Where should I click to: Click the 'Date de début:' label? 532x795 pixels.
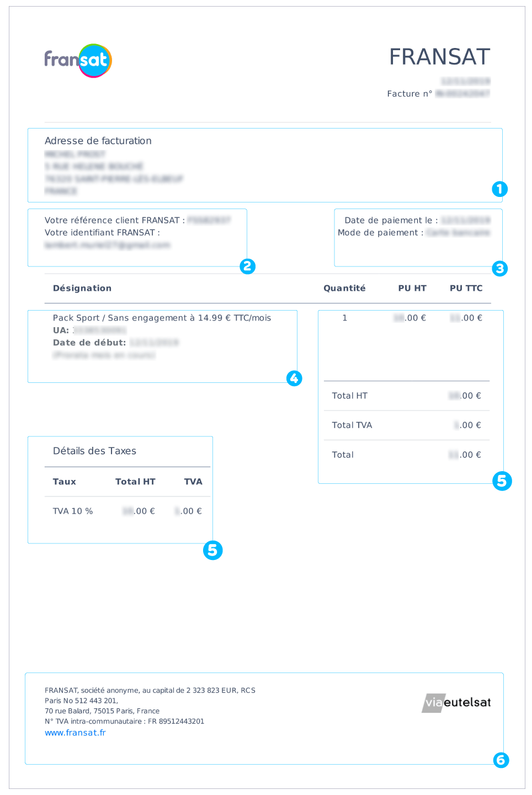tap(89, 343)
